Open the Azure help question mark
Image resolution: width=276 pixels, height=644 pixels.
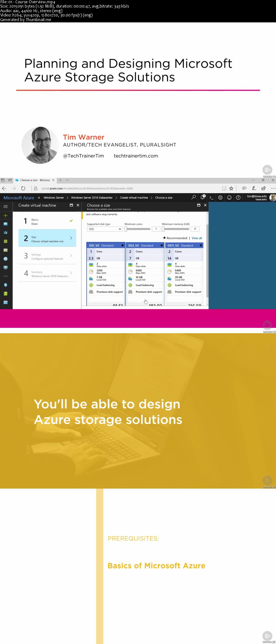point(238,197)
